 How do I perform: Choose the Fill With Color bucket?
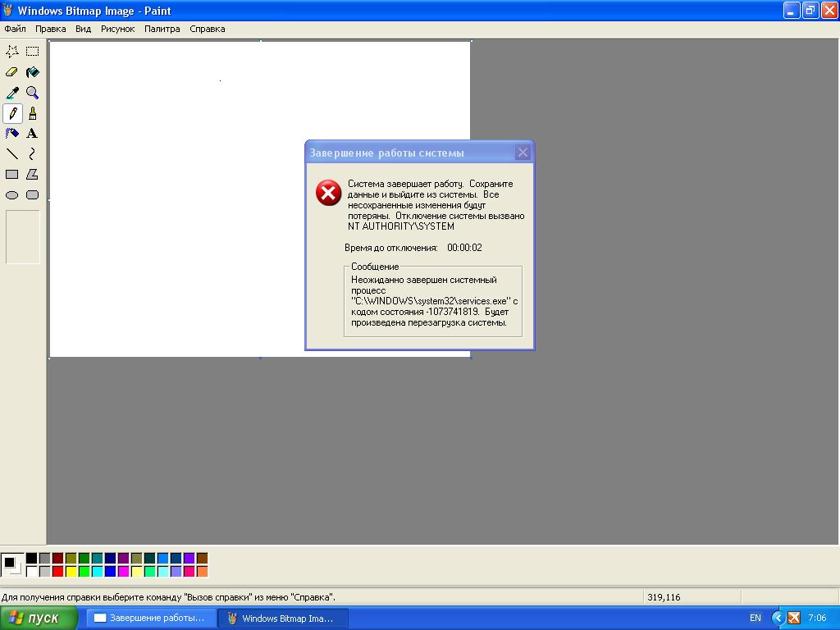coord(32,72)
